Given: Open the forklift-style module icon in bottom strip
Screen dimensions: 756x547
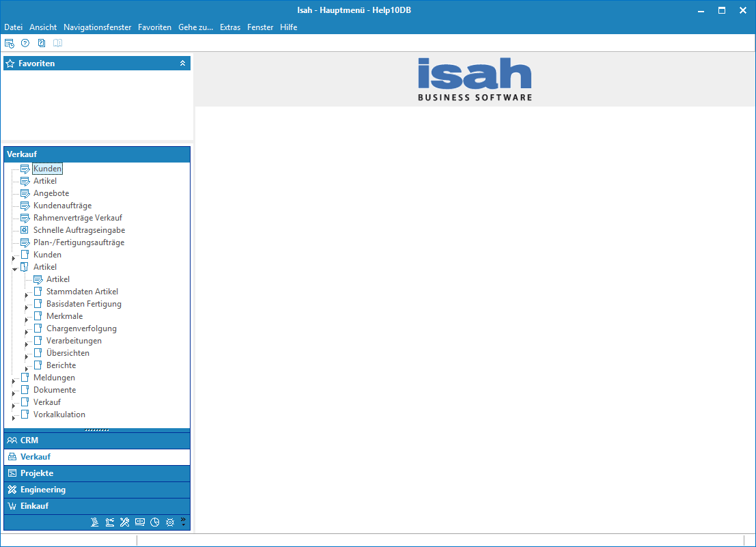Looking at the screenshot, I should (x=95, y=522).
